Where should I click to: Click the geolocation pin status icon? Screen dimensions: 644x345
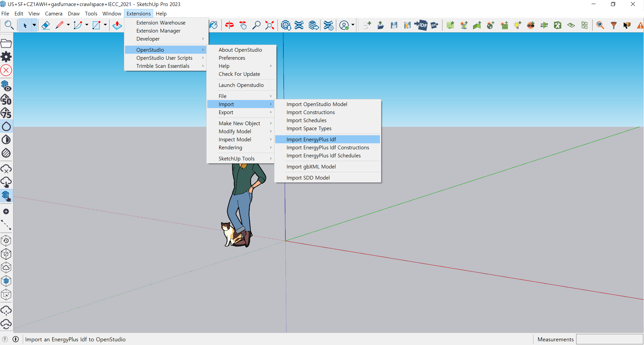coord(5,339)
